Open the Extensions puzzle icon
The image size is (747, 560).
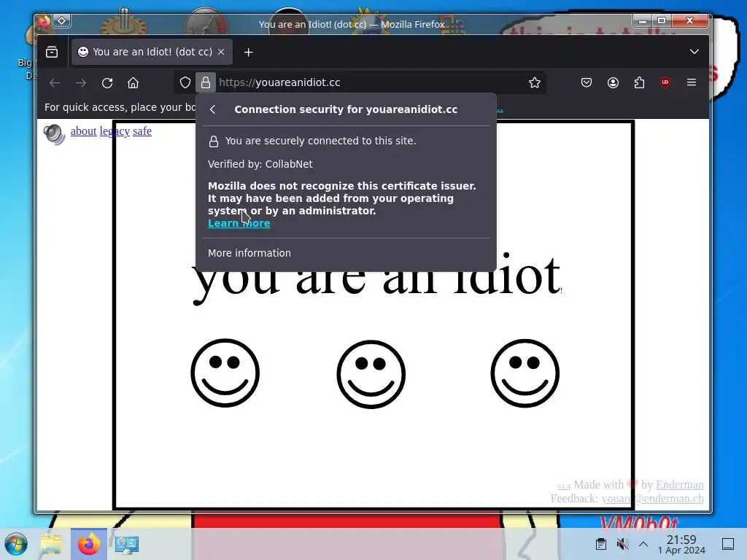tap(639, 82)
